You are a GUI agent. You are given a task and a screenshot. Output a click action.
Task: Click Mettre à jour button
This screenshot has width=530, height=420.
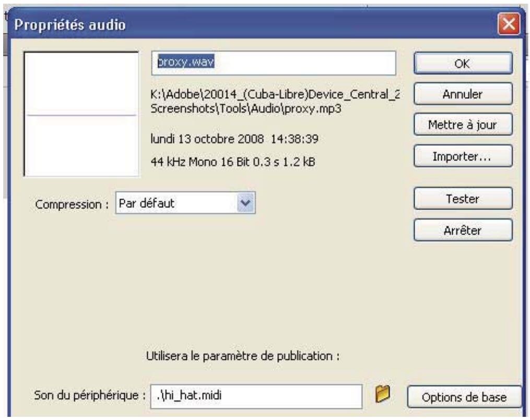coord(463,124)
